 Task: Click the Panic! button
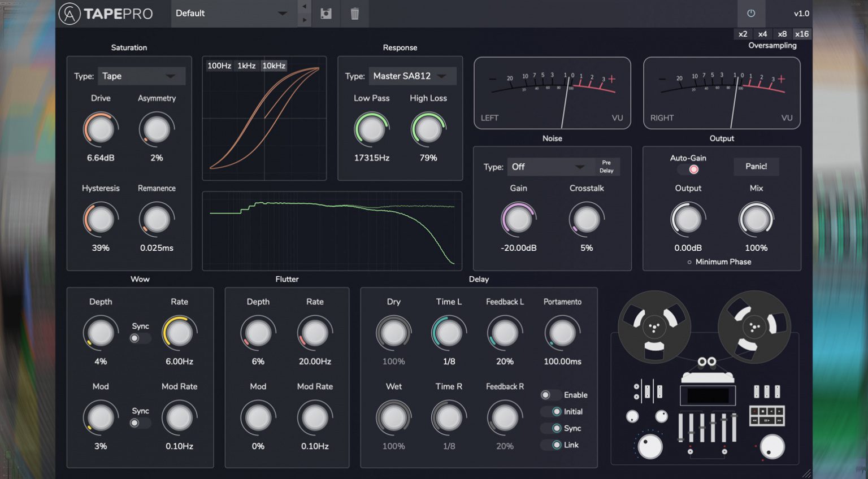756,167
